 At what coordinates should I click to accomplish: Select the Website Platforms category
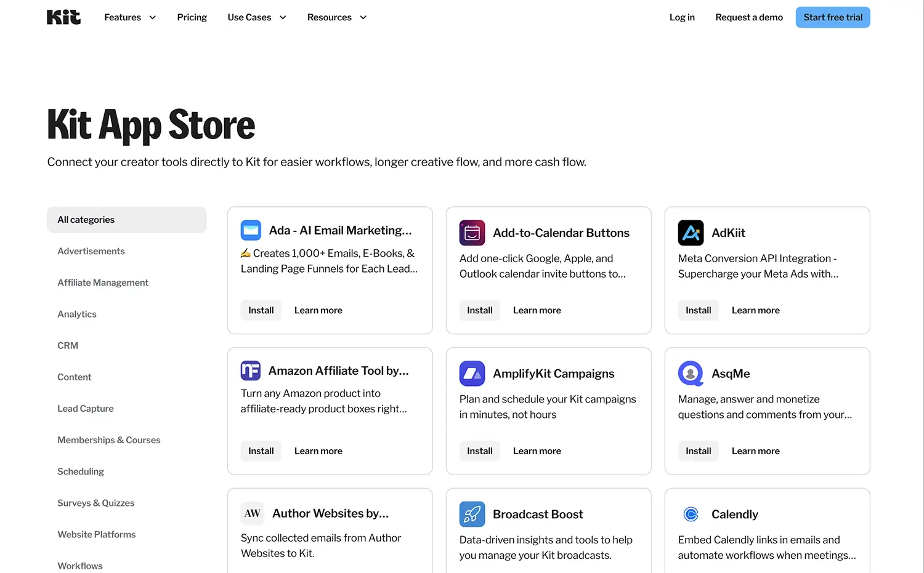[x=97, y=534]
